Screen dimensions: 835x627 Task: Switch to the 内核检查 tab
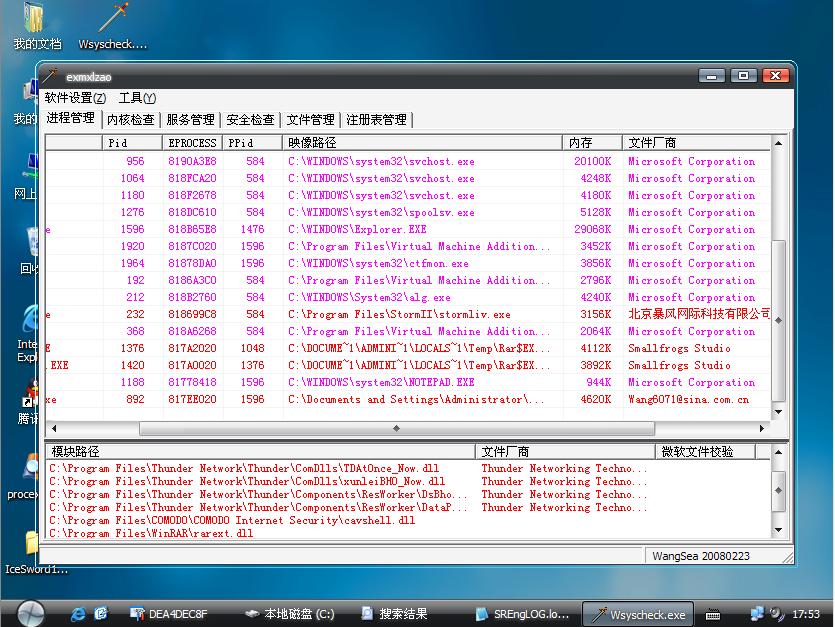[x=131, y=120]
